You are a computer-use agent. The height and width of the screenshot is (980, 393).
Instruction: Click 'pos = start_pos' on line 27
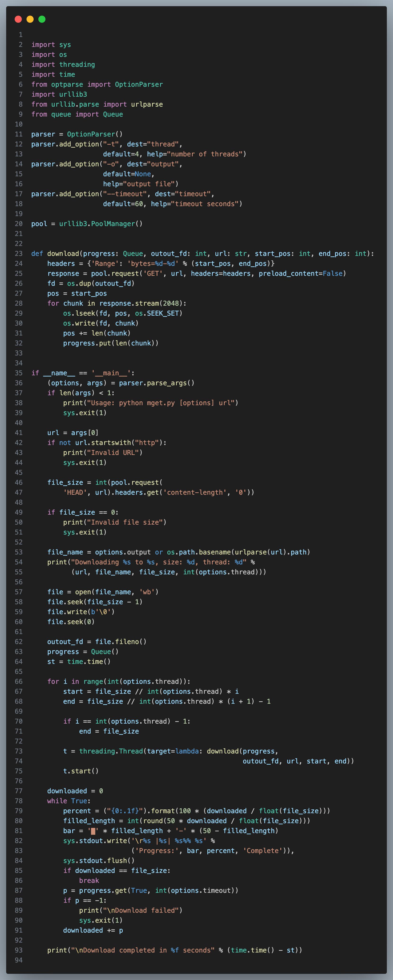click(77, 293)
